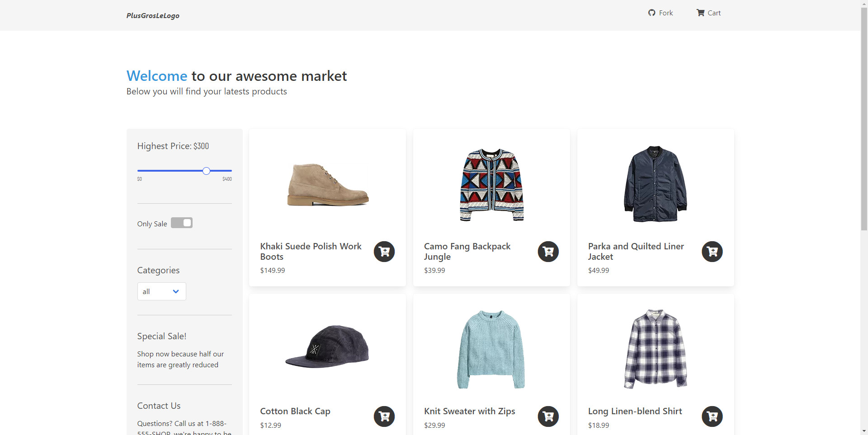Add Parka and Quilted Liner Jacket to cart
The height and width of the screenshot is (435, 868).
(x=712, y=252)
